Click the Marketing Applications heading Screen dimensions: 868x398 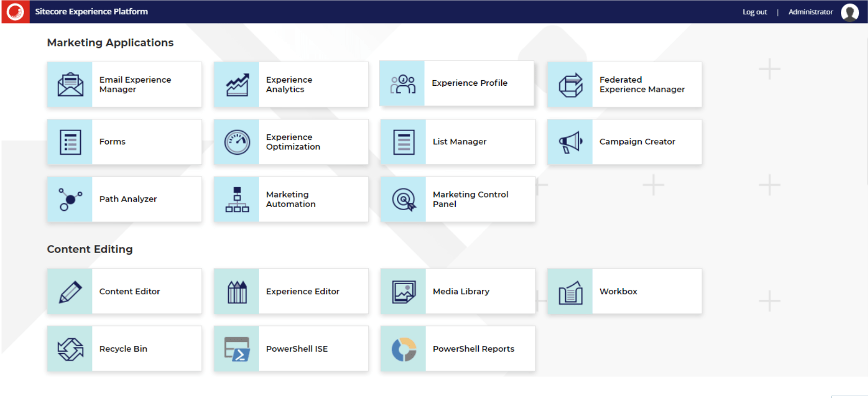click(110, 43)
